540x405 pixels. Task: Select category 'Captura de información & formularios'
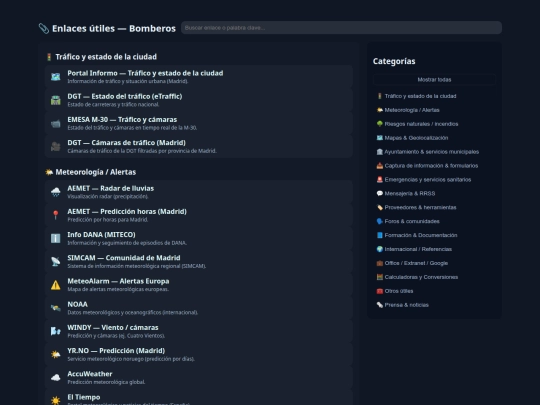point(434,166)
